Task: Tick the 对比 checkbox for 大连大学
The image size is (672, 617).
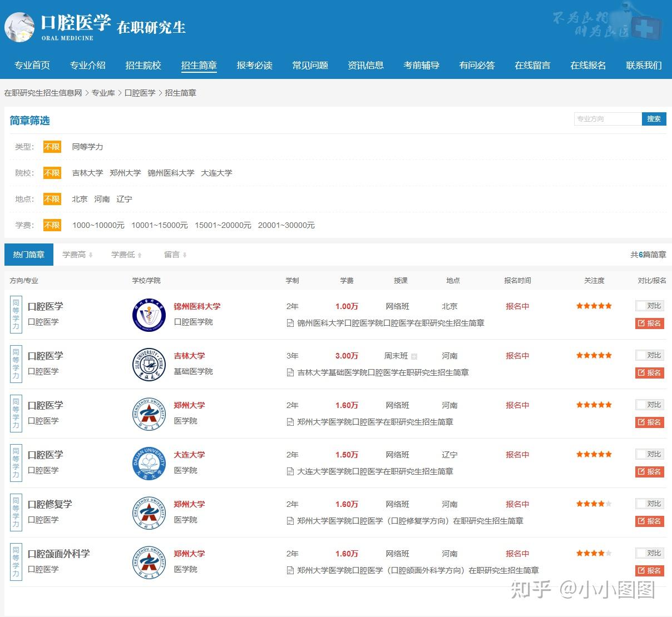Action: click(x=640, y=454)
